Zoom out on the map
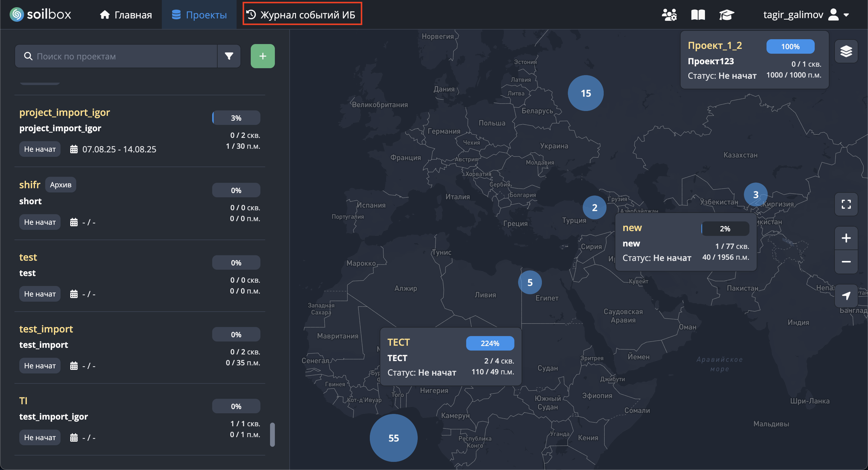Image resolution: width=868 pixels, height=470 pixels. [846, 262]
